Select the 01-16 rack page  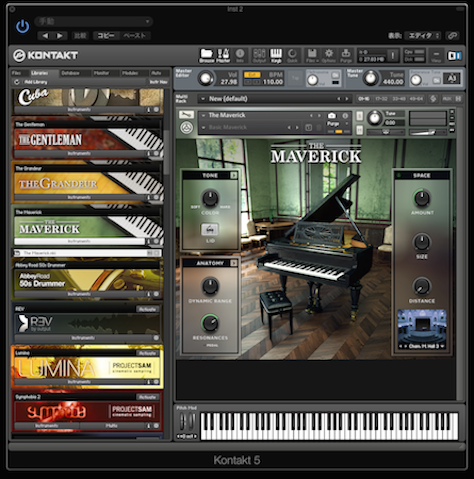[364, 99]
